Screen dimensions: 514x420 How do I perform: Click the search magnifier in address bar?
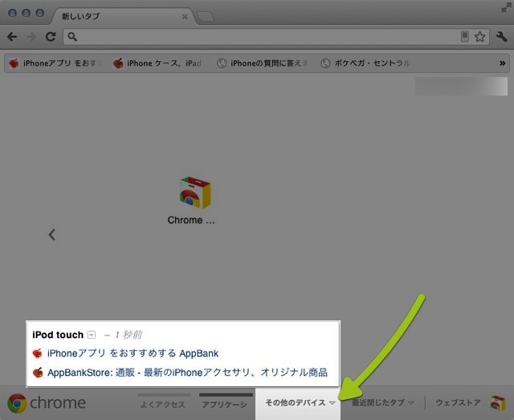tap(72, 37)
